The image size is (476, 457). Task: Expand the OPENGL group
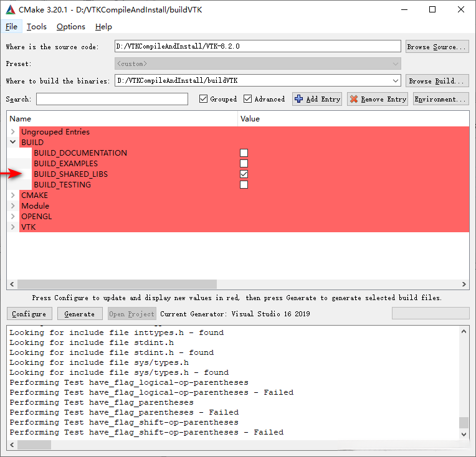pos(12,217)
